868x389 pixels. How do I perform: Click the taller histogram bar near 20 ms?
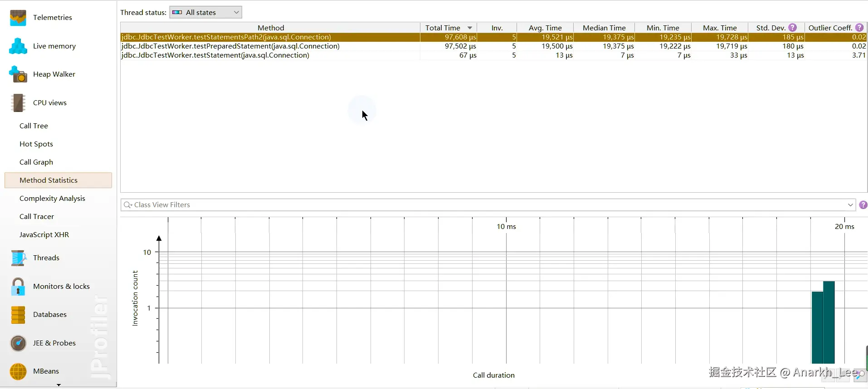coord(829,322)
